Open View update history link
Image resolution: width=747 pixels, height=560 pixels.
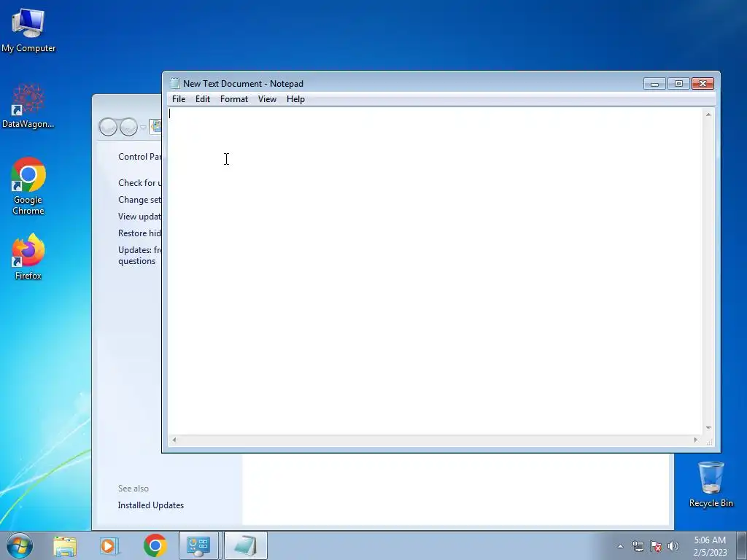139,216
